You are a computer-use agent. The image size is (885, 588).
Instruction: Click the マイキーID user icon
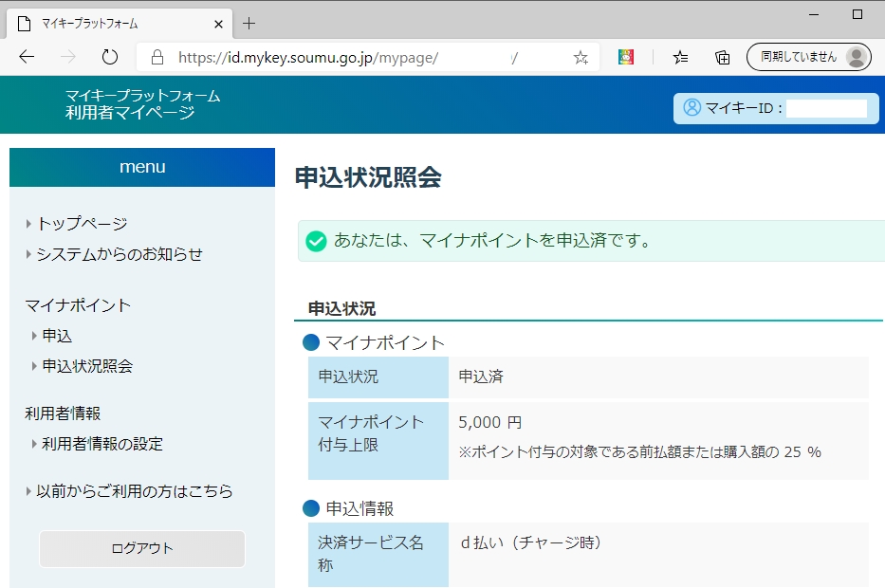click(x=691, y=107)
